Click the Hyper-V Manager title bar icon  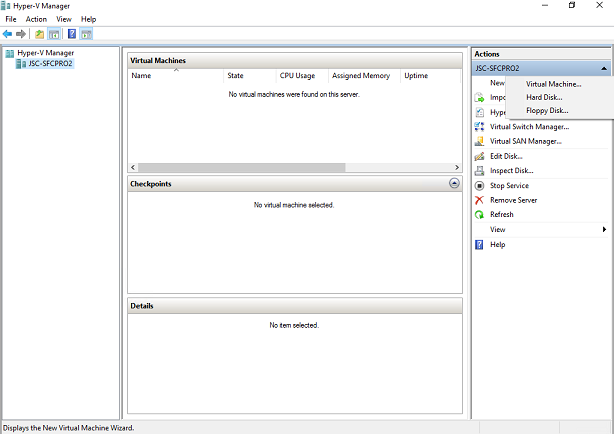[5, 5]
